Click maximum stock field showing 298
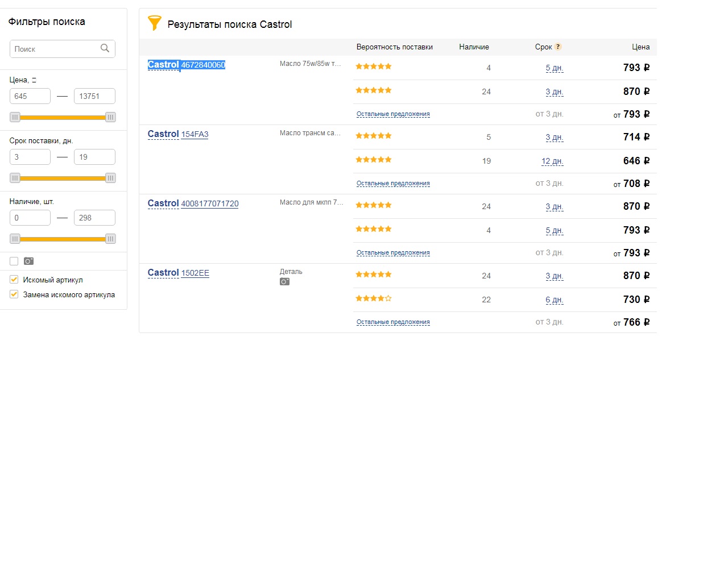The height and width of the screenshot is (582, 728). click(x=94, y=218)
